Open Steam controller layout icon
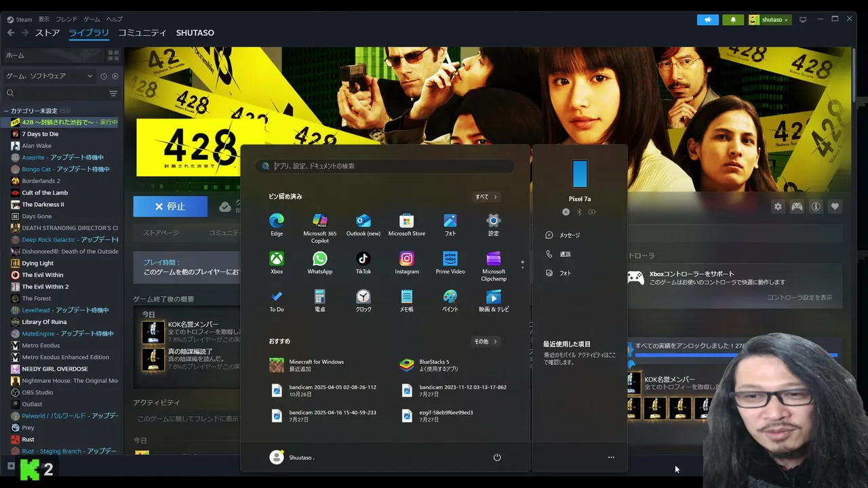This screenshot has width=868, height=488. (x=797, y=207)
